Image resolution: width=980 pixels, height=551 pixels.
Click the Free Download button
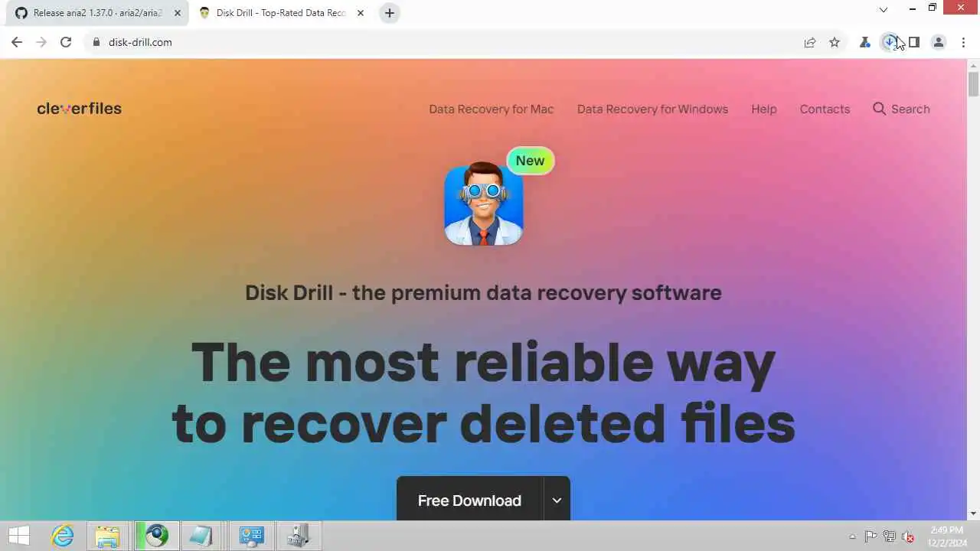[x=469, y=500]
